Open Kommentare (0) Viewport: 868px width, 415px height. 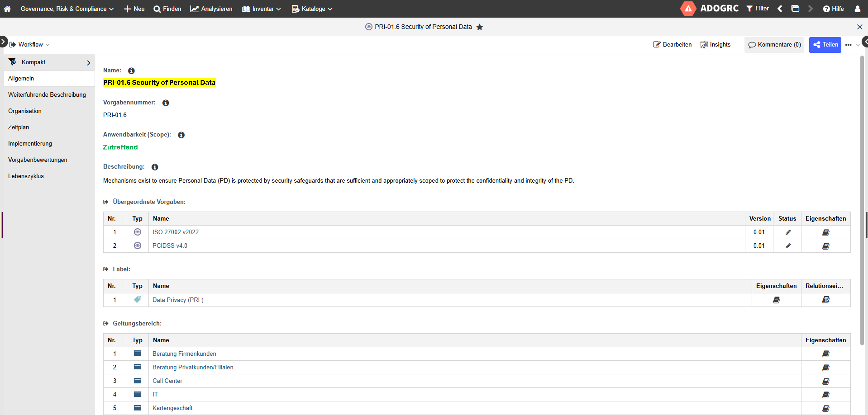(x=774, y=45)
